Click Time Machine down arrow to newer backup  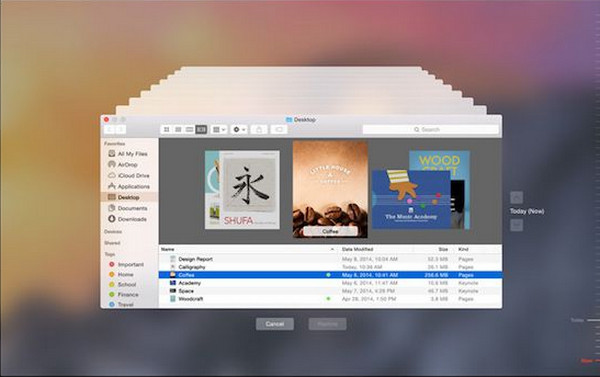(x=517, y=225)
